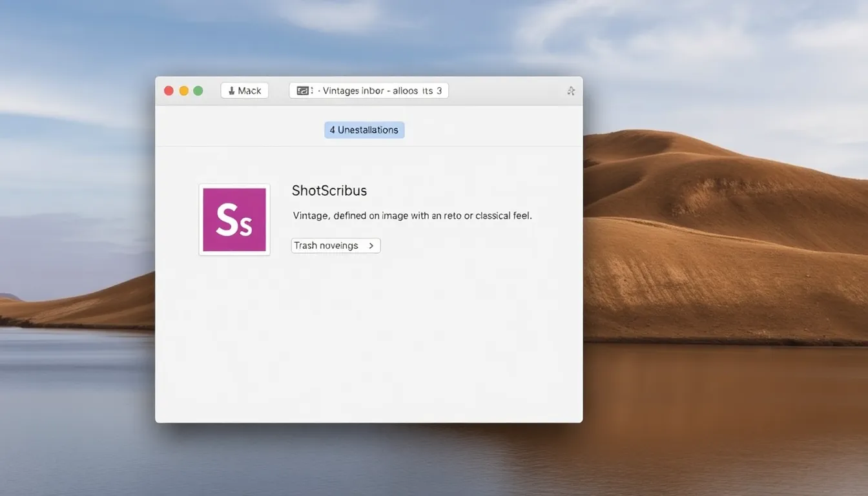Click the arrow icon inside the Mack button
Viewport: 868px width, 496px height.
point(231,91)
